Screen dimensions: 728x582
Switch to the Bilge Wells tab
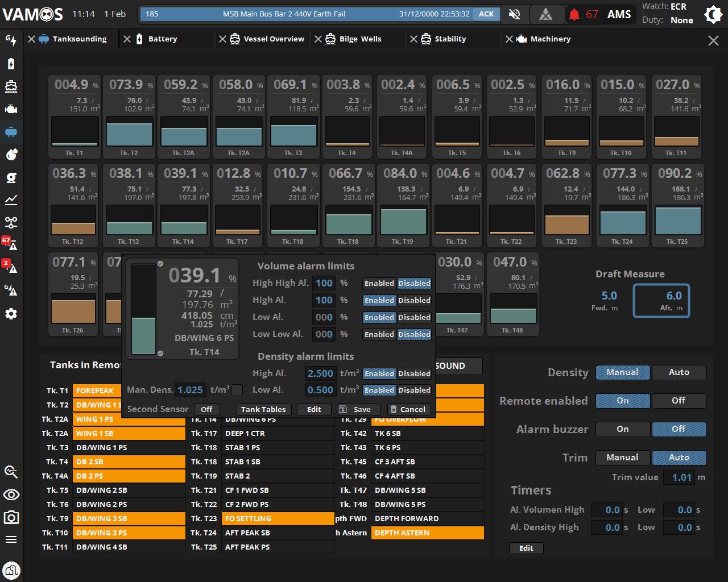tap(361, 39)
